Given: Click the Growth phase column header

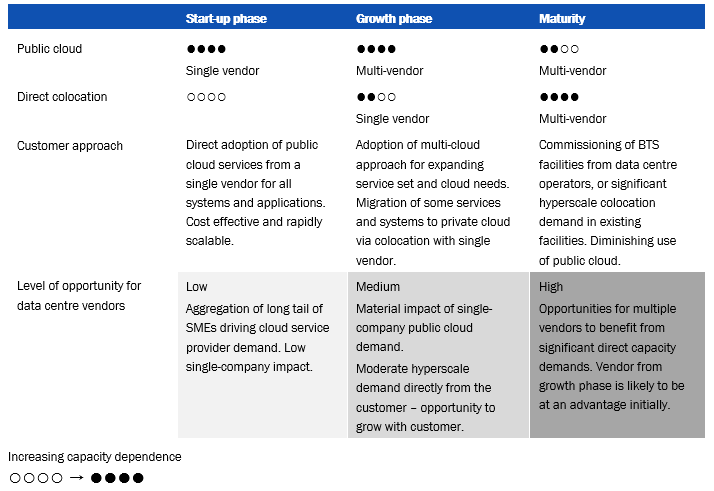Looking at the screenshot, I should (394, 19).
